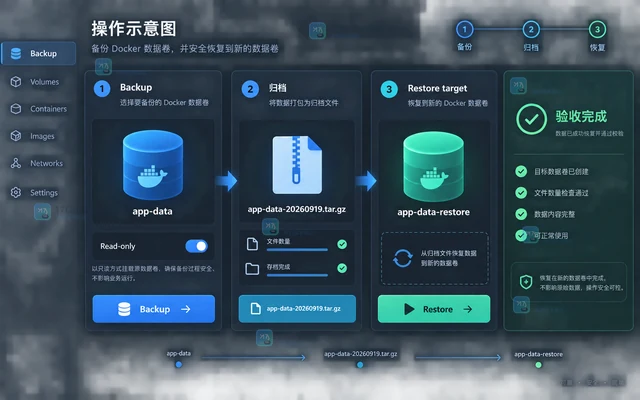The image size is (640, 400).
Task: Click the 目标数据卷已创建 text
Action: (x=561, y=171)
